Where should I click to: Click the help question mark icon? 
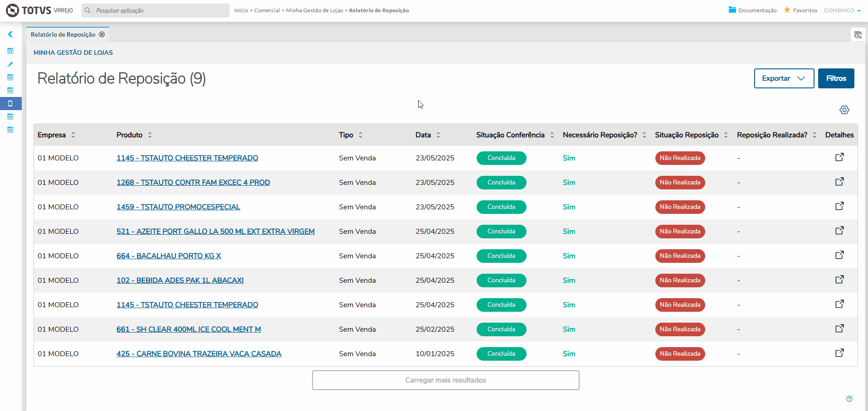tap(849, 399)
